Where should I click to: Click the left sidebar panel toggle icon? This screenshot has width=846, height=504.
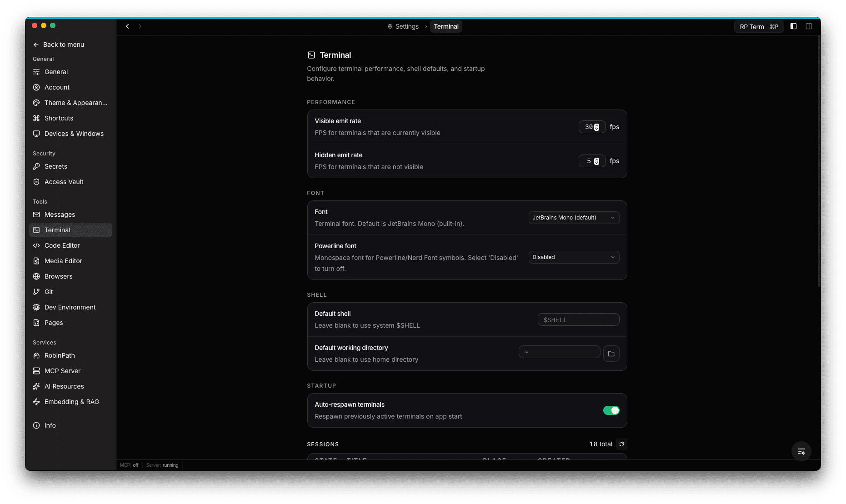coord(793,26)
